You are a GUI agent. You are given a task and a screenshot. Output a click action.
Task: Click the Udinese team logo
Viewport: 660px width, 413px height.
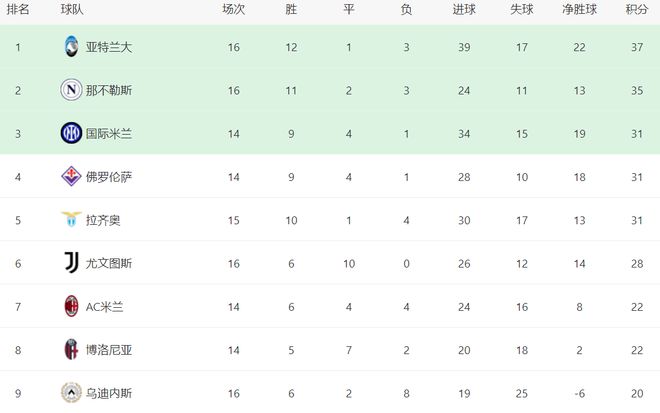(x=71, y=393)
